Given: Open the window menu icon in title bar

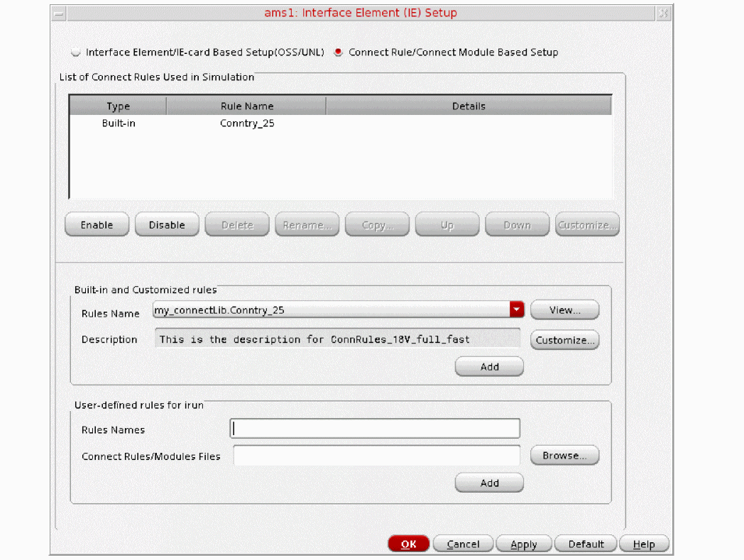Looking at the screenshot, I should click(x=59, y=13).
